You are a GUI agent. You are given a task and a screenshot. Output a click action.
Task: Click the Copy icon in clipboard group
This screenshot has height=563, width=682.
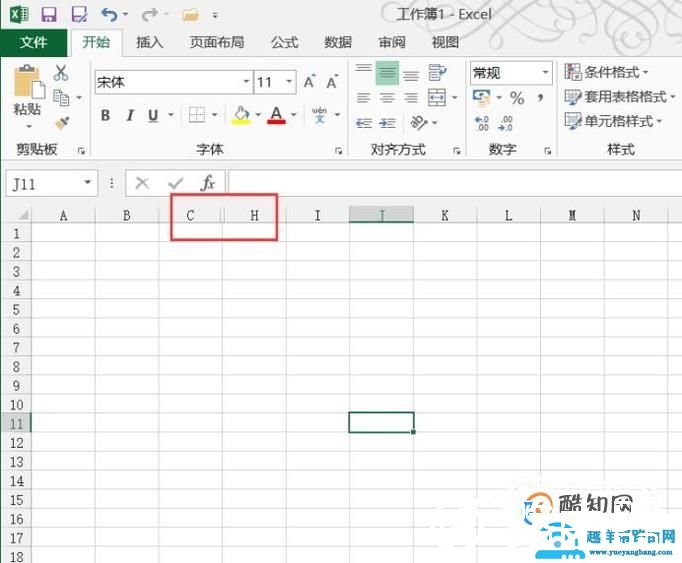click(61, 98)
